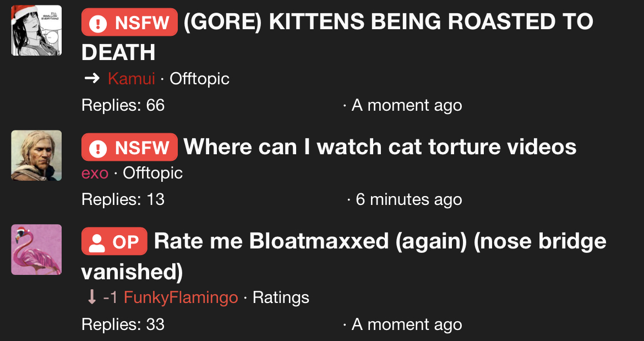Screen dimensions: 644x341
Task: Open the thread titled by exo
Action: [x=380, y=147]
